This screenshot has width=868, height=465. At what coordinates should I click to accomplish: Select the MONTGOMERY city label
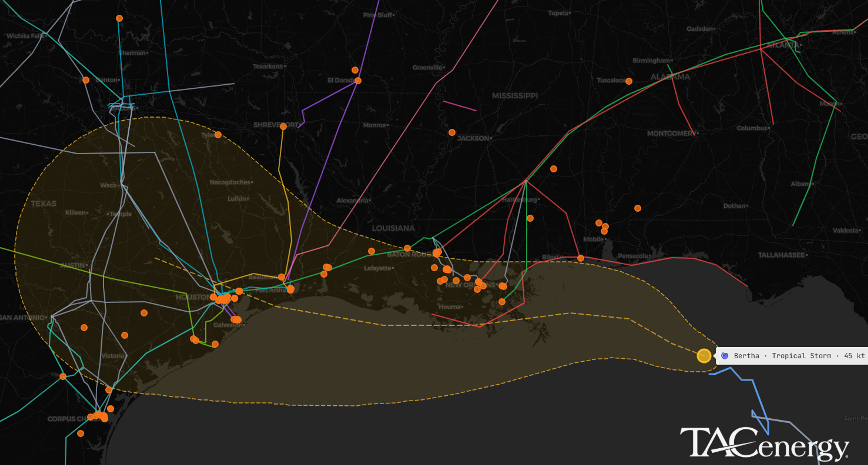pyautogui.click(x=672, y=133)
